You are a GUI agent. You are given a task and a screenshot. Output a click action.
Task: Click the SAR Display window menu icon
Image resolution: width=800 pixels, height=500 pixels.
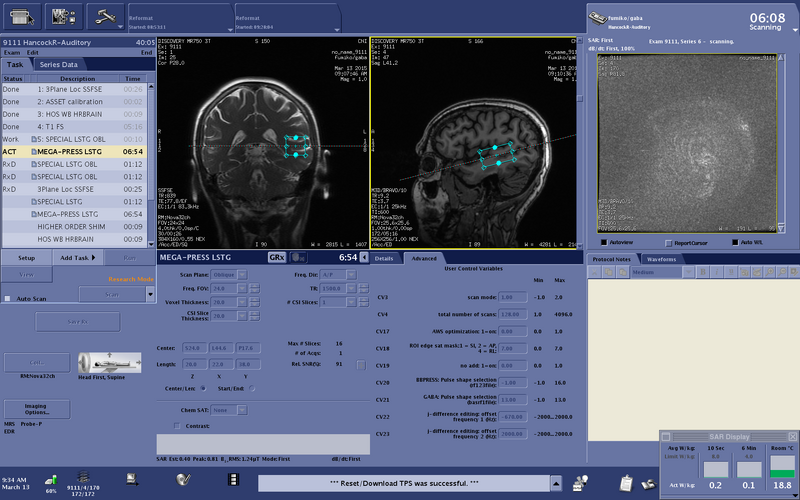666,437
